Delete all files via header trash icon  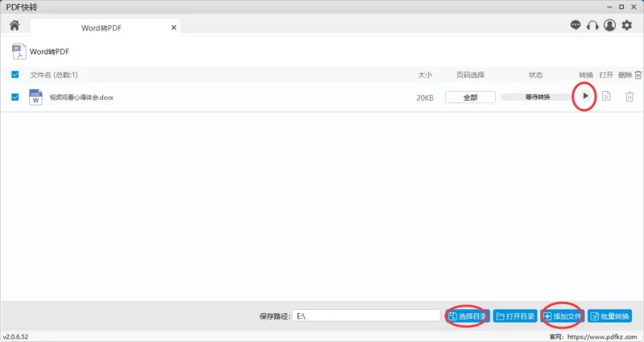[x=638, y=75]
